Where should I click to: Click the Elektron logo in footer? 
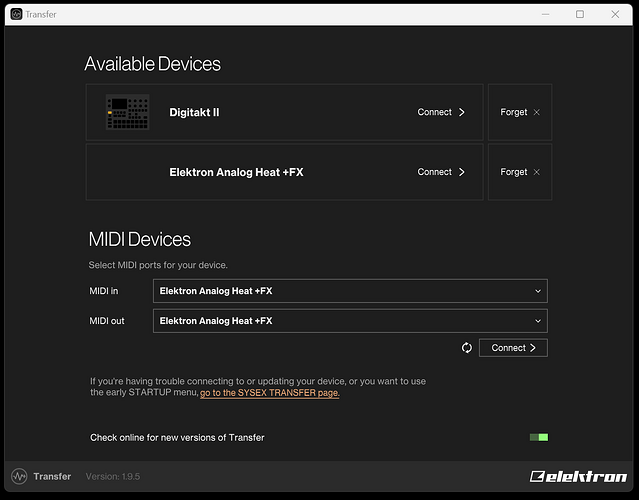578,476
